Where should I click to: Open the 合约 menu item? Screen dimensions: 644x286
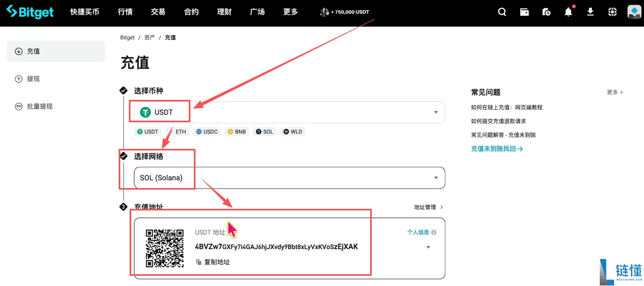(x=191, y=12)
